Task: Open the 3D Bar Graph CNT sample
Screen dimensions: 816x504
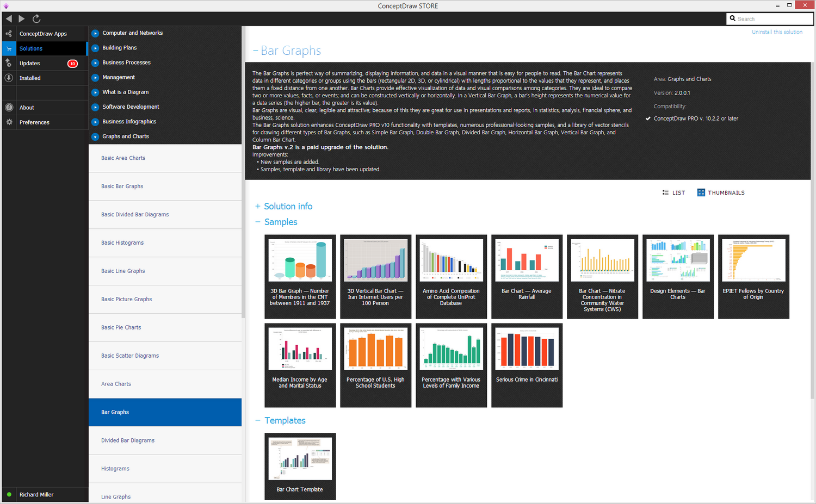Action: tap(300, 277)
